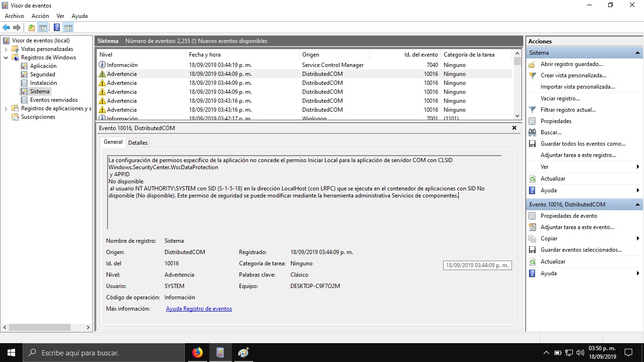Click the tree pane horizontal scrollbar
The height and width of the screenshot is (362, 644).
[x=40, y=327]
